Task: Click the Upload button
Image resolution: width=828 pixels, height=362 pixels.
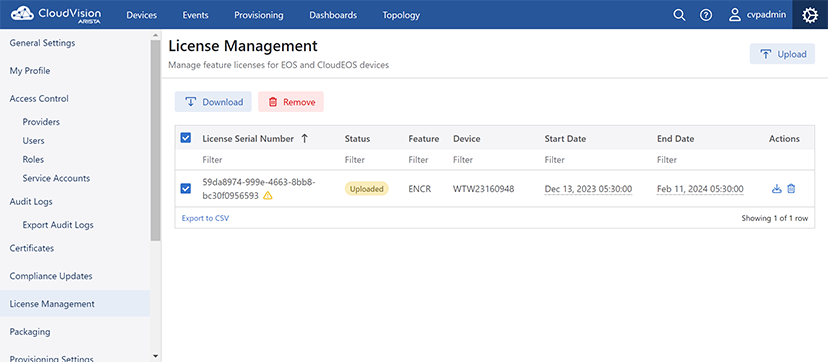Action: click(783, 54)
